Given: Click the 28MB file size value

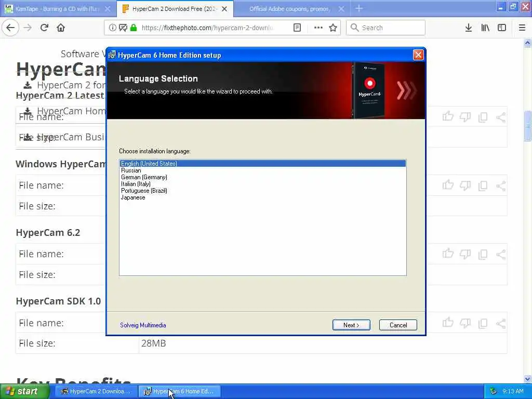Looking at the screenshot, I should click(153, 343).
